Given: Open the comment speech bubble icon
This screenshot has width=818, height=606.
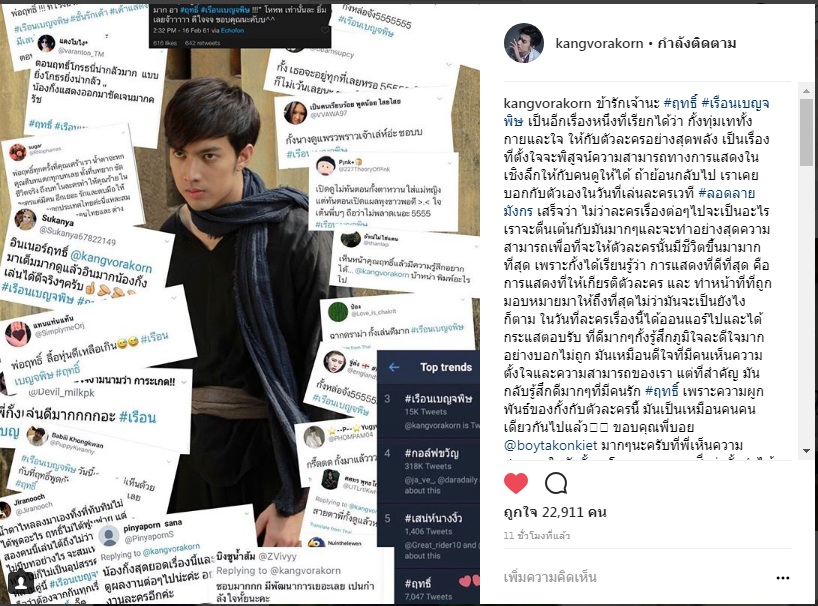Looking at the screenshot, I should [556, 483].
